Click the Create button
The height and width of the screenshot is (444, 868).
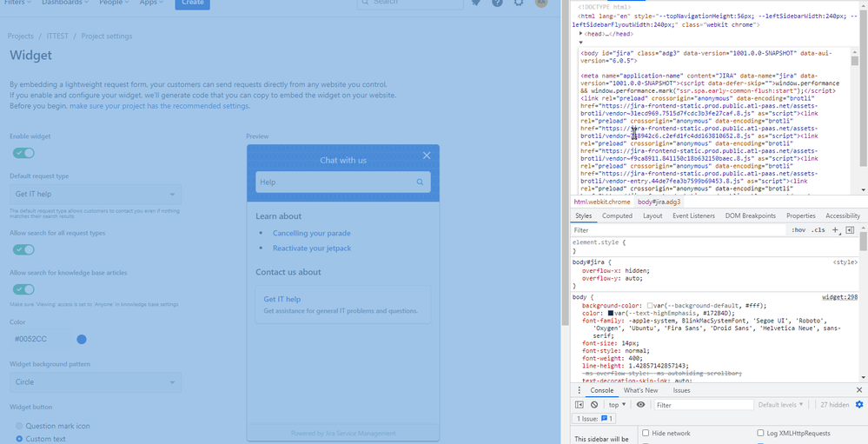193,3
